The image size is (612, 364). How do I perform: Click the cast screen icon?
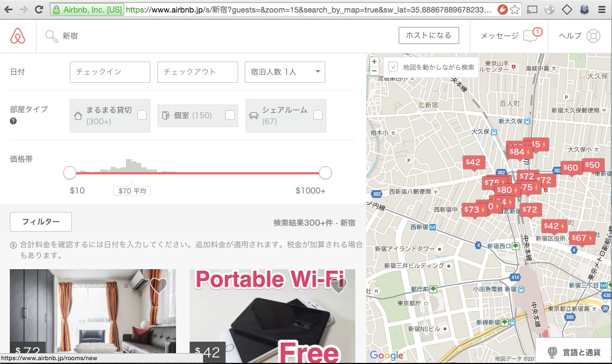(x=532, y=9)
